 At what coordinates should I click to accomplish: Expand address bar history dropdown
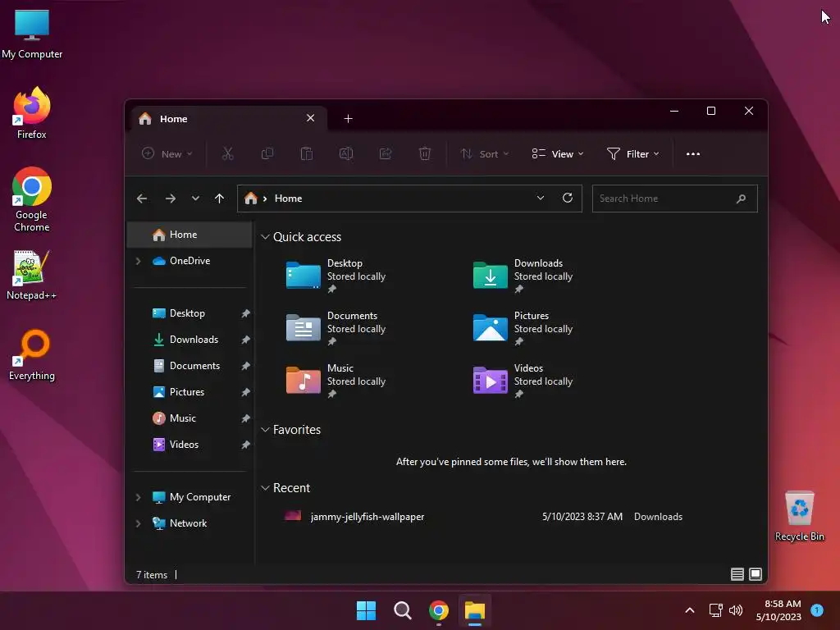click(541, 199)
